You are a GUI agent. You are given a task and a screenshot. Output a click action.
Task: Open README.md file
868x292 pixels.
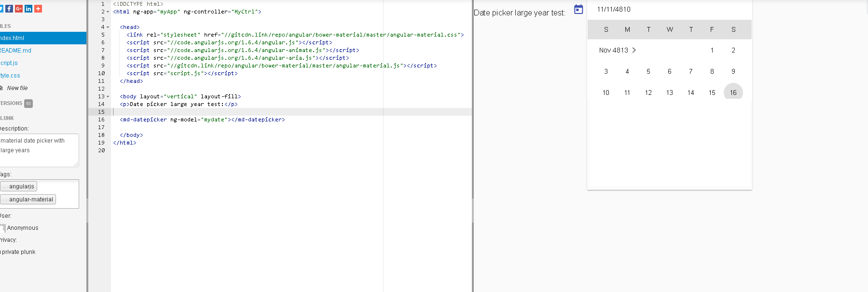pos(15,51)
